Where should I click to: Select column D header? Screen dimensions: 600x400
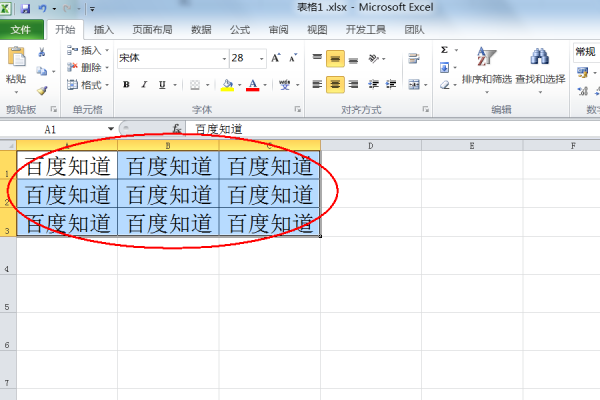pyautogui.click(x=371, y=146)
